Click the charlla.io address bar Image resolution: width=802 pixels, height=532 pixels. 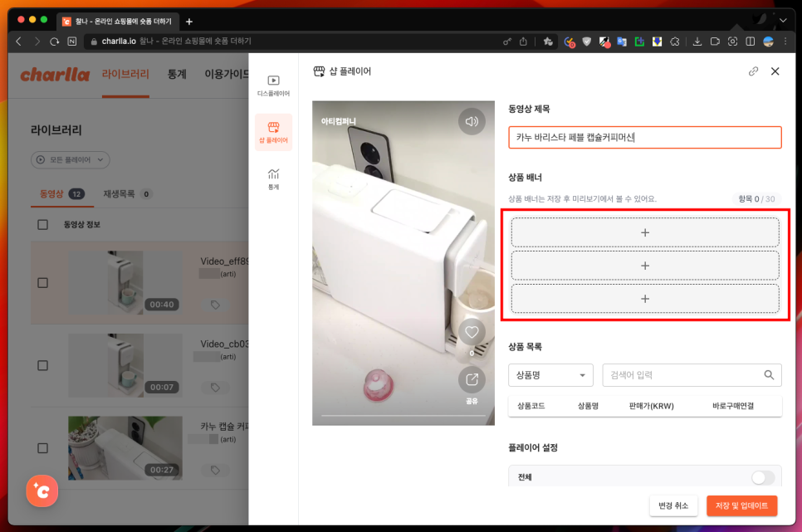(x=291, y=41)
